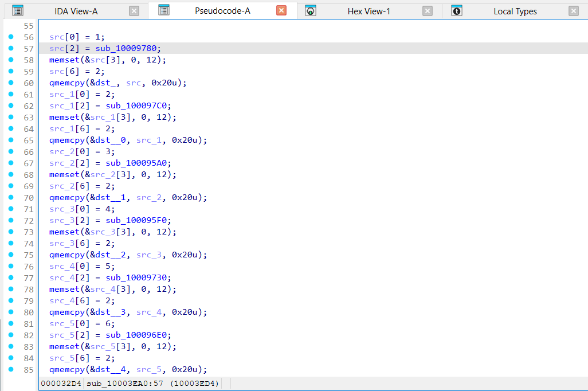The height and width of the screenshot is (391, 588).
Task: Click dst__0 on line 65
Action: (110, 140)
